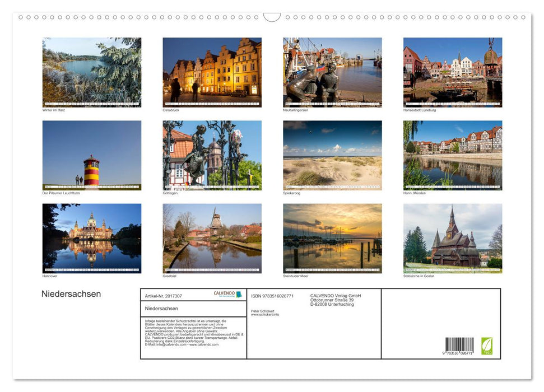Open the Osnabrück night photo
Viewport: 544px width, 392px height.
pos(211,72)
